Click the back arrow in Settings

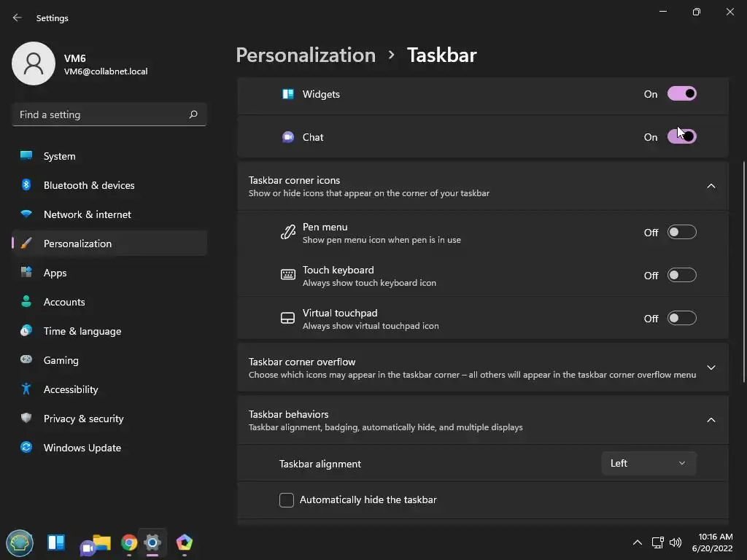click(x=18, y=17)
